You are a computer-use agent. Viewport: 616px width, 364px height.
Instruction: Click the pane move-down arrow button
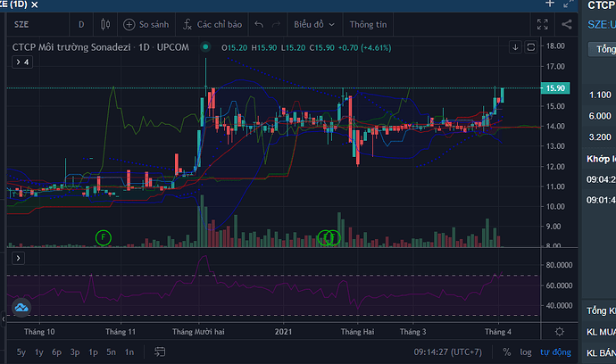[x=515, y=47]
